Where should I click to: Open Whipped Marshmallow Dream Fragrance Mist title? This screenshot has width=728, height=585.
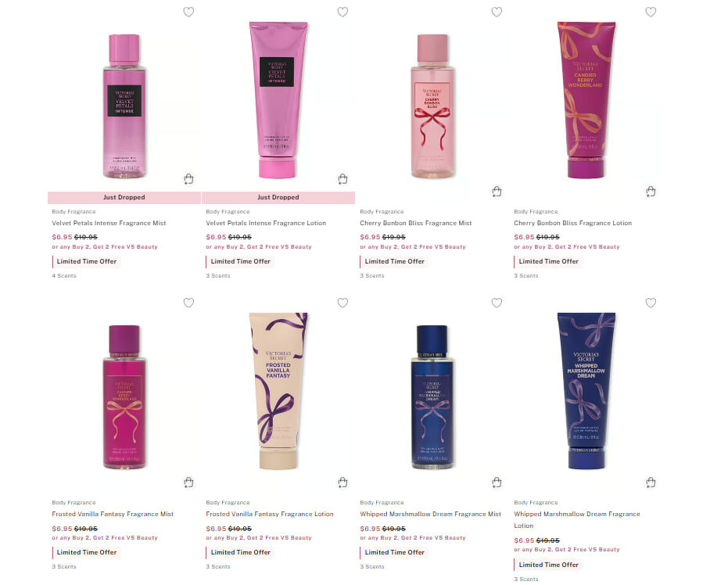pyautogui.click(x=430, y=514)
